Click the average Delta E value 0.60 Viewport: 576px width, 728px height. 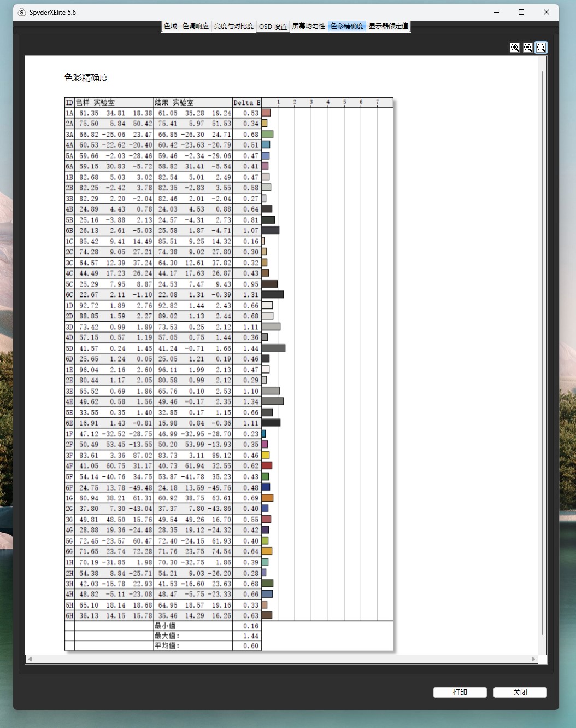[251, 645]
